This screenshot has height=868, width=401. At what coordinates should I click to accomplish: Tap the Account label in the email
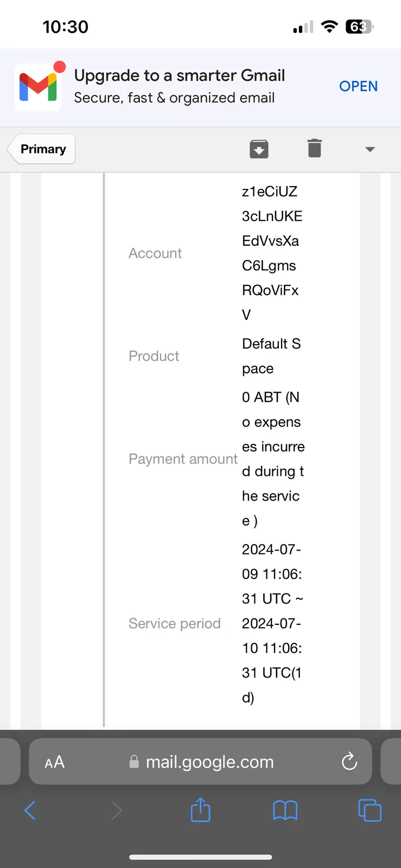tap(155, 253)
